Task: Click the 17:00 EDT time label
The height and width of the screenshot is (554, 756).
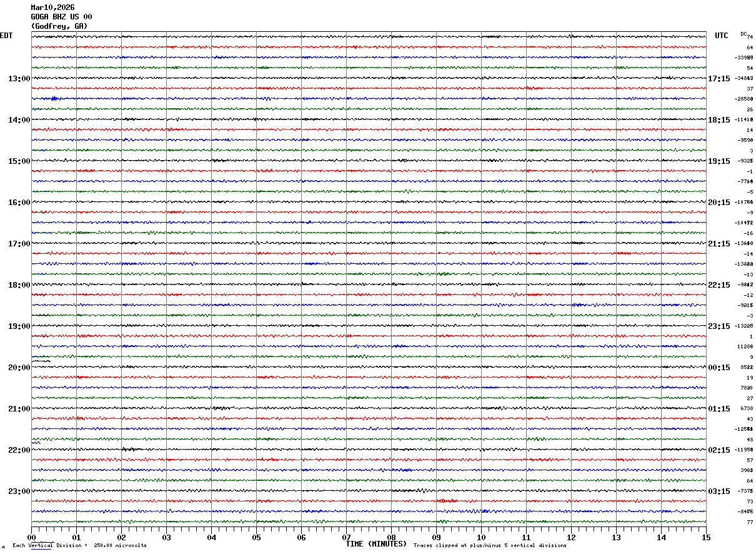Action: click(19, 244)
